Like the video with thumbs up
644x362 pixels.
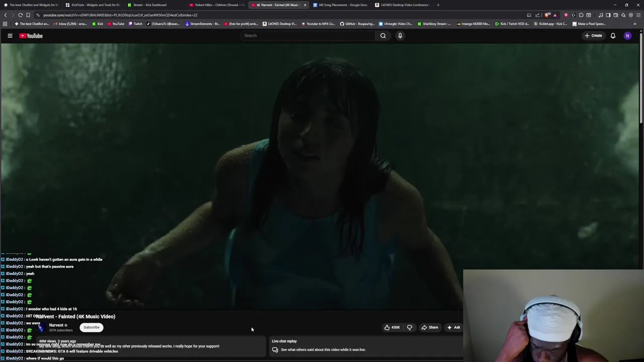coord(392,327)
